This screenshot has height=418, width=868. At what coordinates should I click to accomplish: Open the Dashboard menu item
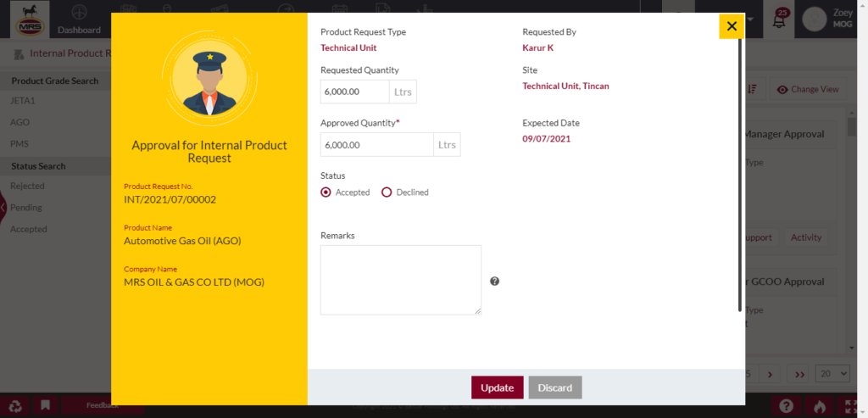tap(79, 20)
